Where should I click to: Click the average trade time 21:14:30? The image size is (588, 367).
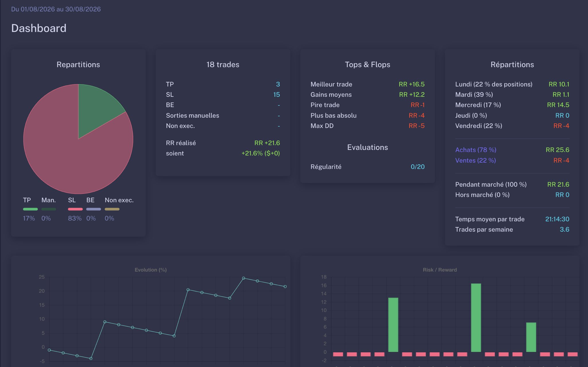557,219
